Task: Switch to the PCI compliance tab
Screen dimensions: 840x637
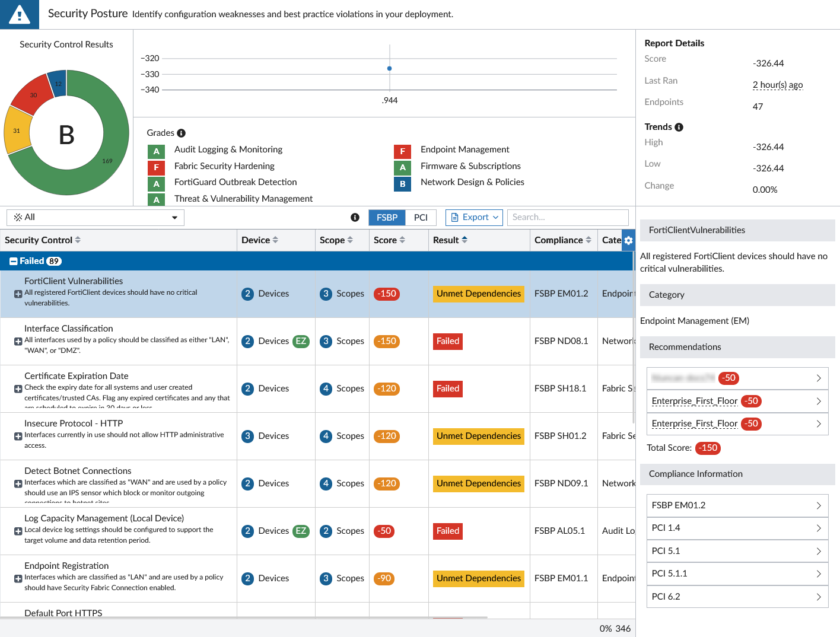Action: [x=420, y=217]
